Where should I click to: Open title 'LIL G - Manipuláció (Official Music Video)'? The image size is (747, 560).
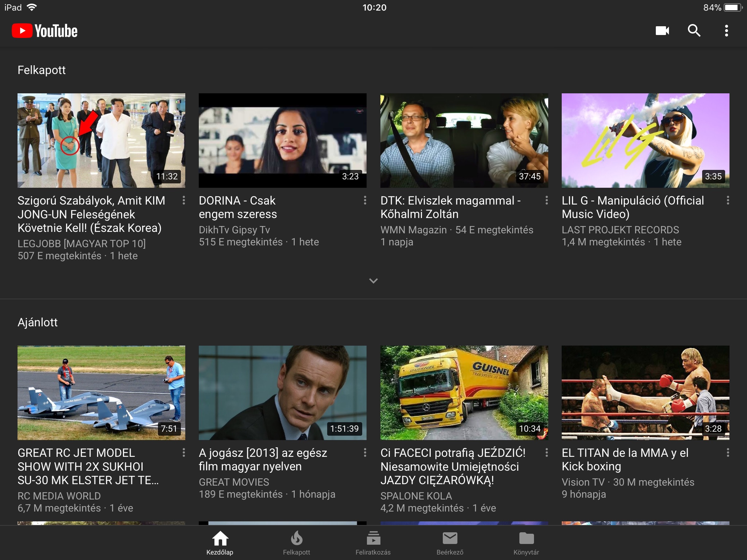(x=633, y=207)
